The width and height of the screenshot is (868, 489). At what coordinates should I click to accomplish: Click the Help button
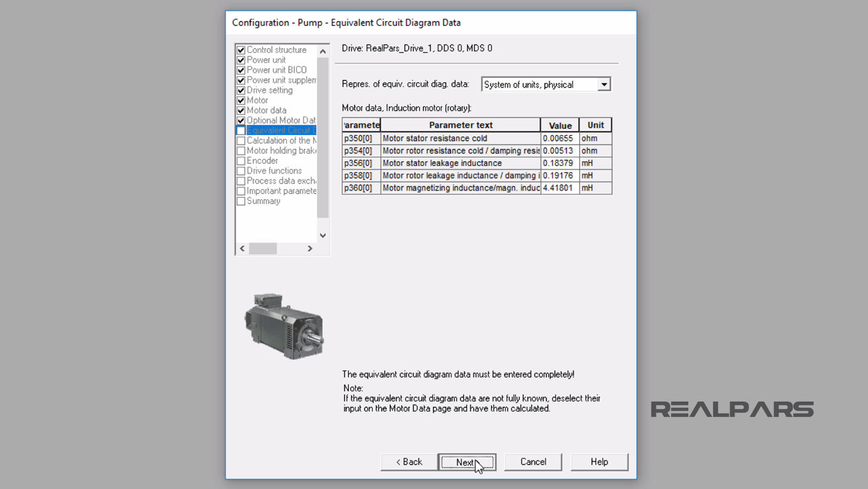coord(599,462)
